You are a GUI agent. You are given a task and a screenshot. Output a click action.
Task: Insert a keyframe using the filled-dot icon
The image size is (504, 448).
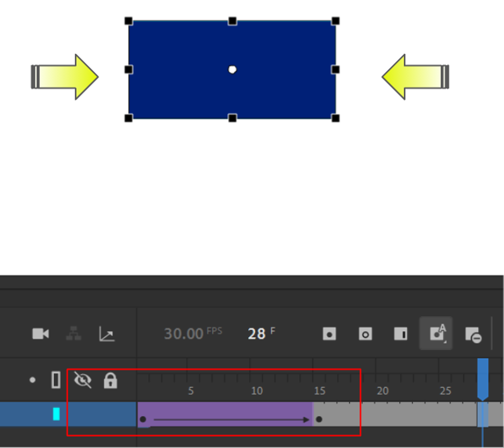click(329, 334)
